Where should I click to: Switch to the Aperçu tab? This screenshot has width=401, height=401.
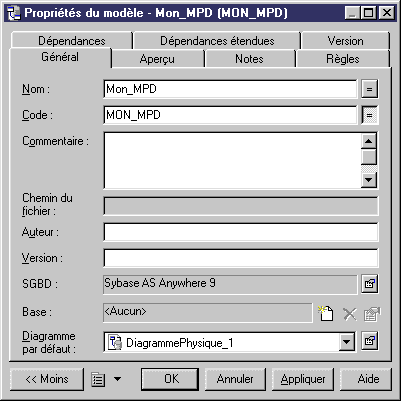pyautogui.click(x=157, y=59)
